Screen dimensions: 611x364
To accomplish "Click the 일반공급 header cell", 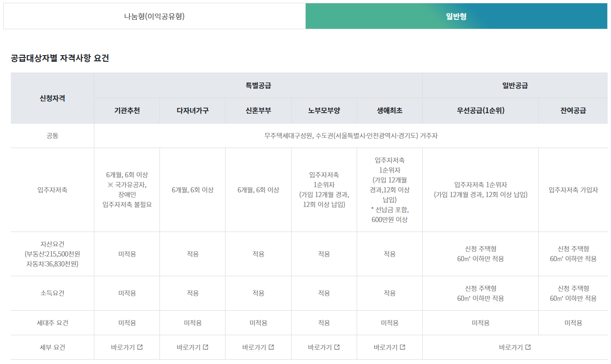I will (515, 85).
